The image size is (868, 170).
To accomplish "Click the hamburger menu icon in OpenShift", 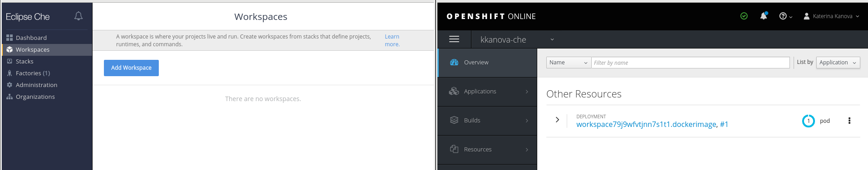I will (x=454, y=39).
